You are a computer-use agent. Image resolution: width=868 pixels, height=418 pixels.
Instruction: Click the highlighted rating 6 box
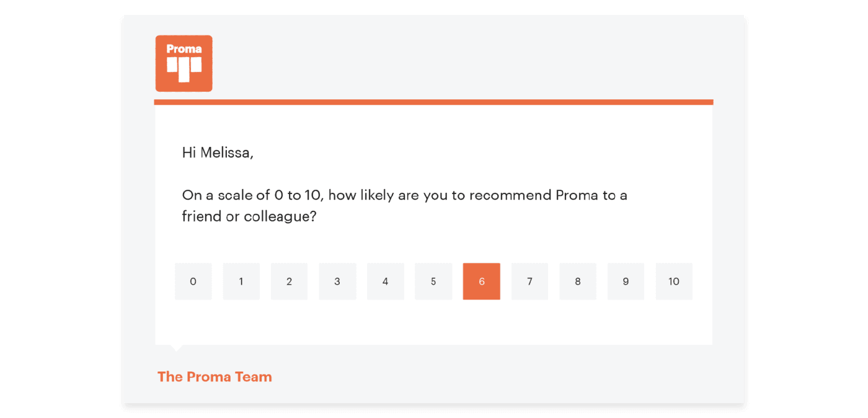coord(481,281)
